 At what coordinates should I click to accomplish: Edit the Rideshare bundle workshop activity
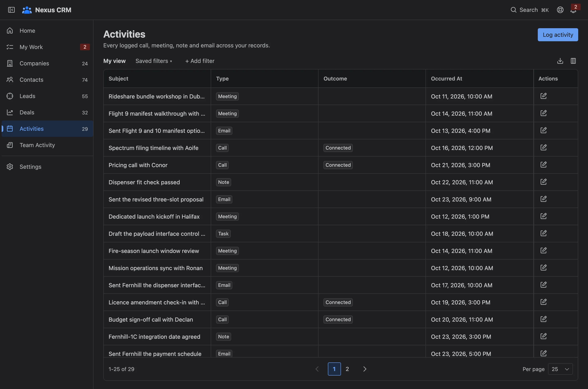(543, 96)
